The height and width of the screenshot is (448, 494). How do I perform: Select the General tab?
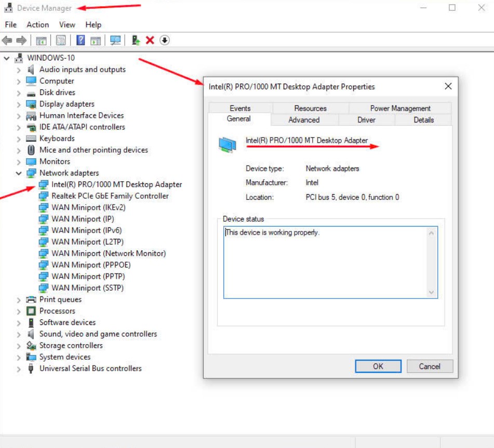239,119
